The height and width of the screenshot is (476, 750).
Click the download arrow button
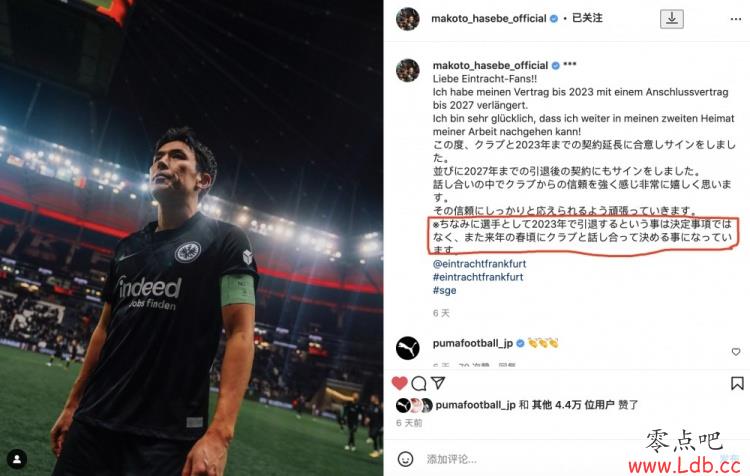(x=672, y=19)
